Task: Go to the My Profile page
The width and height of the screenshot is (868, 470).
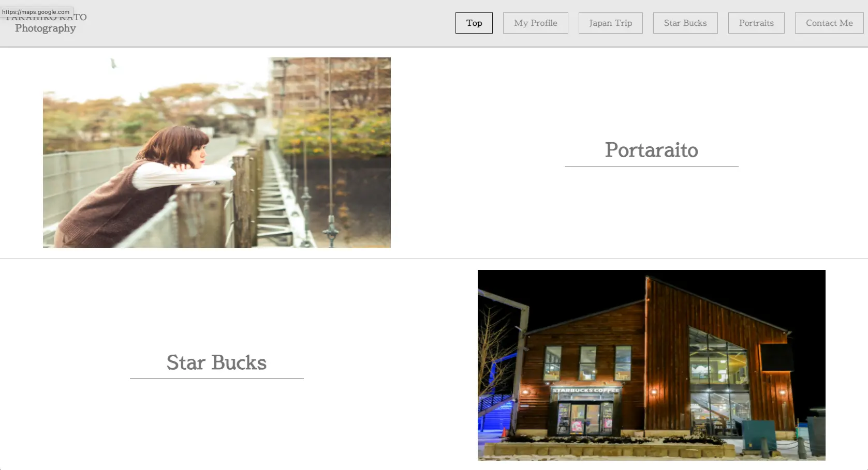Action: [535, 23]
